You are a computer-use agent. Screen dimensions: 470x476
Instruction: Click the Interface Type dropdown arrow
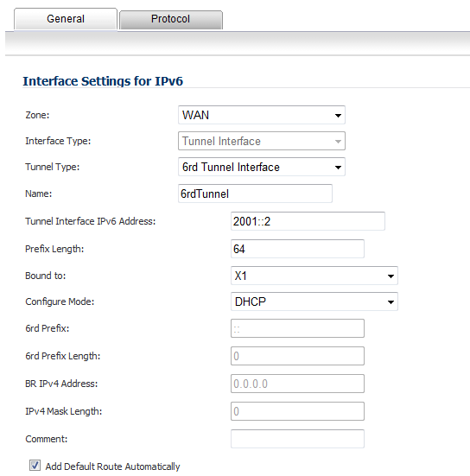[x=338, y=141]
